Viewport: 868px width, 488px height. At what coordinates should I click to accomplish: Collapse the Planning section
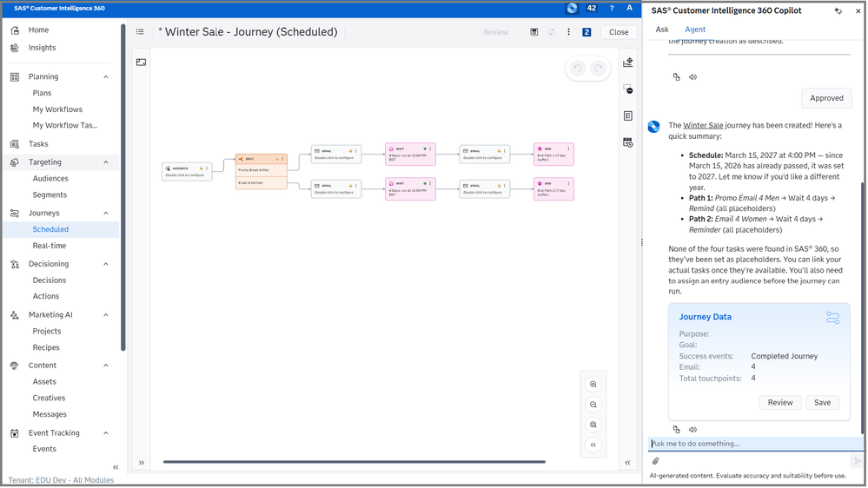click(x=106, y=77)
